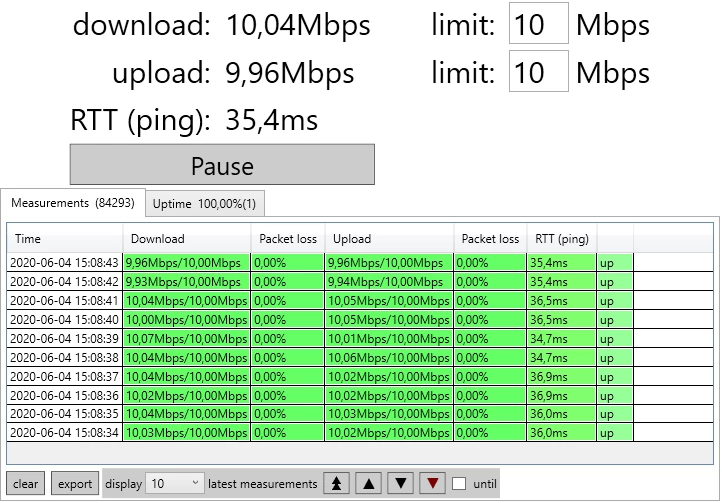
Task: Click the black down-arrow navigation button
Action: 401,483
